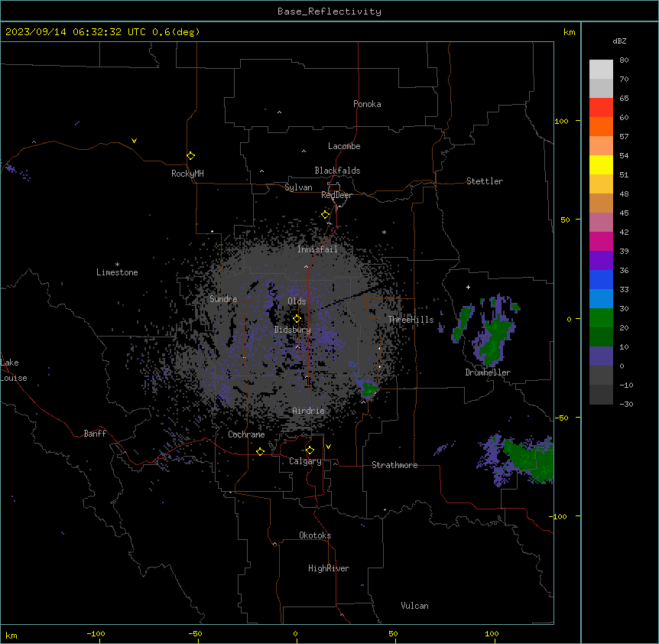Pick the purple 36-39 dBZ legend swatch

click(x=601, y=261)
